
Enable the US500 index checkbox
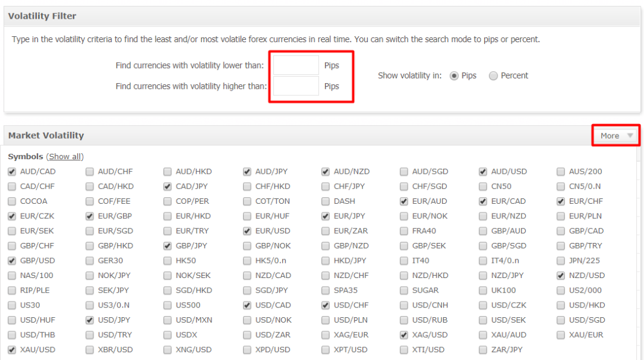click(x=168, y=306)
